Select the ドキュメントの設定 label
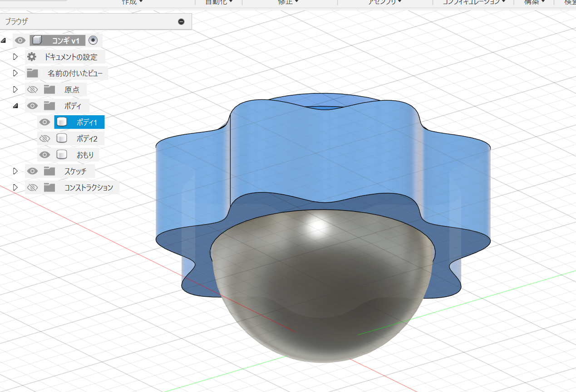Viewport: 576px width, 392px height. [70, 57]
